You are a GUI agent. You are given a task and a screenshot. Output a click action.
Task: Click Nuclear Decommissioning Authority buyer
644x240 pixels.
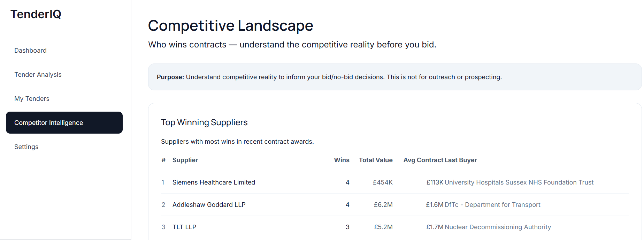click(498, 227)
